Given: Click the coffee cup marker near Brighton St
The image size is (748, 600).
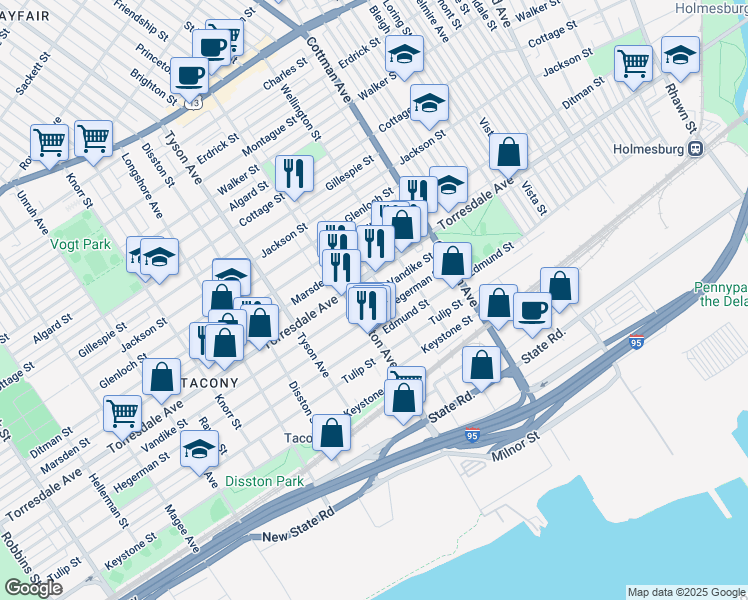Looking at the screenshot, I should coord(189,76).
